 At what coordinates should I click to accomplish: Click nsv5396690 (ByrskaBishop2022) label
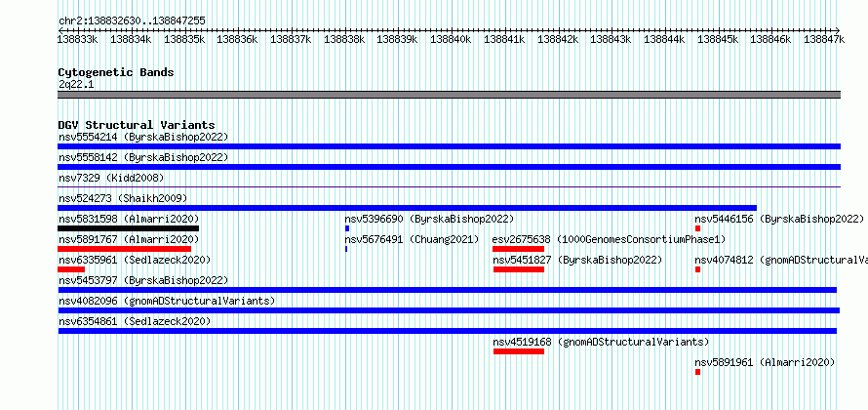point(429,219)
